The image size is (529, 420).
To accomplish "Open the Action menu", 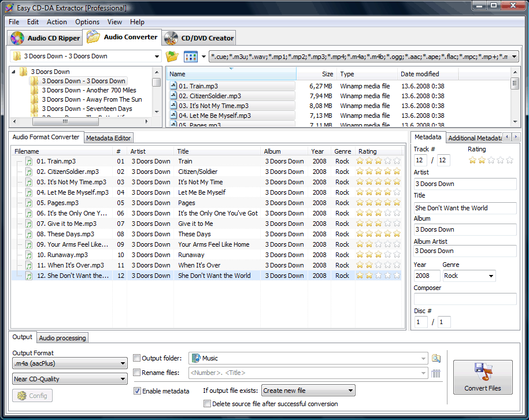I will click(57, 22).
